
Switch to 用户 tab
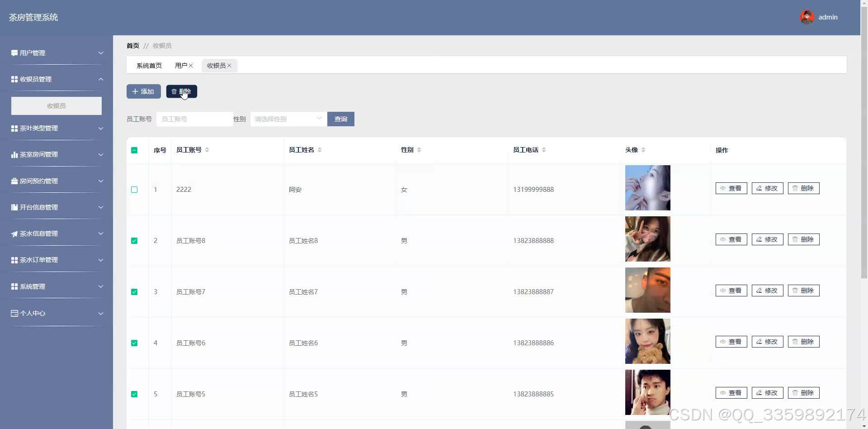tap(181, 66)
